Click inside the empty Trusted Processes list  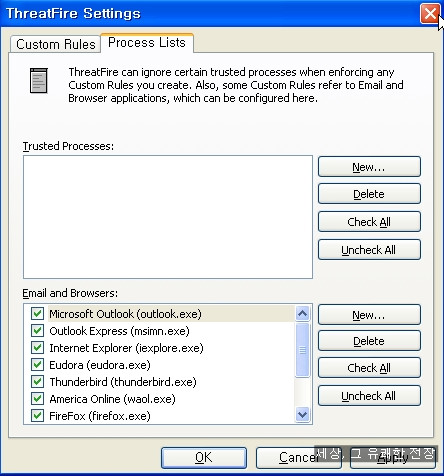pos(168,217)
